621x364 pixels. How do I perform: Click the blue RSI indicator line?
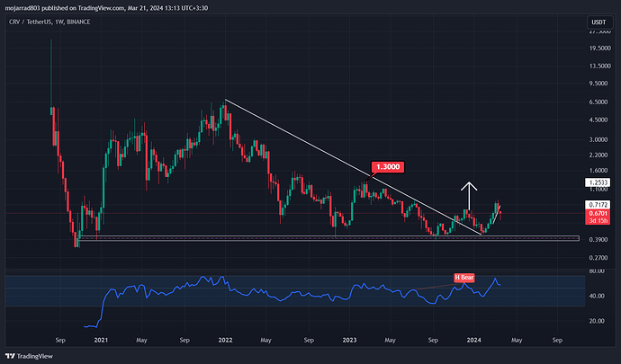270,292
